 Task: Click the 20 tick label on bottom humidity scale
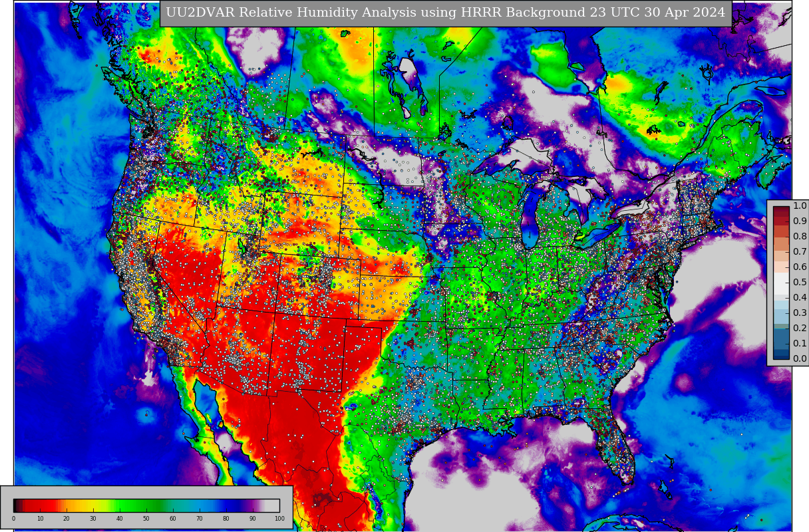pos(67,519)
